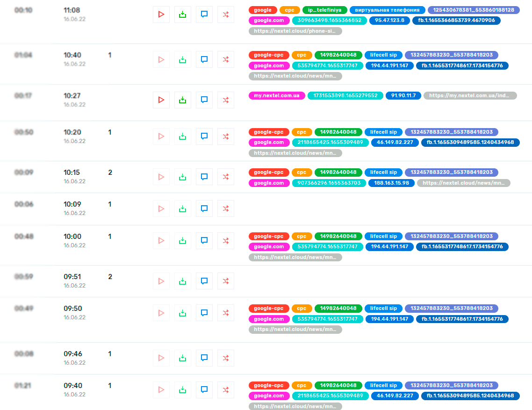Viewport: 532px width, 410px height.
Task: Click shuffle icon on 09:51 call row
Action: click(x=226, y=281)
